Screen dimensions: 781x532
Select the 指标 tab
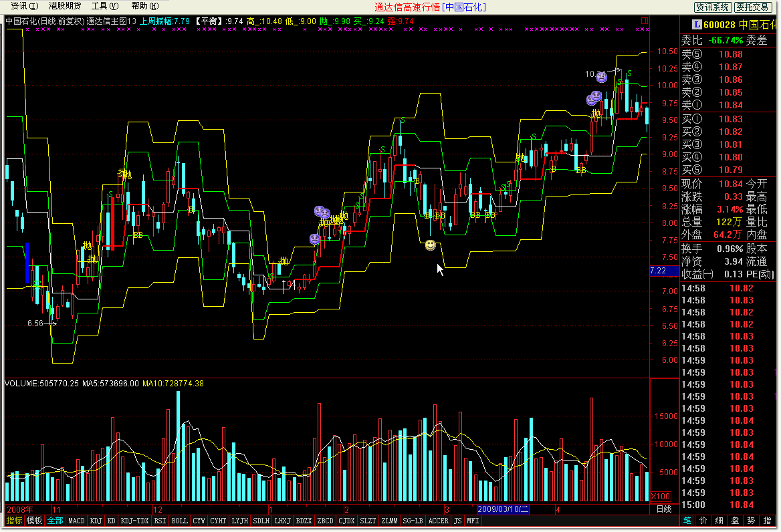coord(14,521)
